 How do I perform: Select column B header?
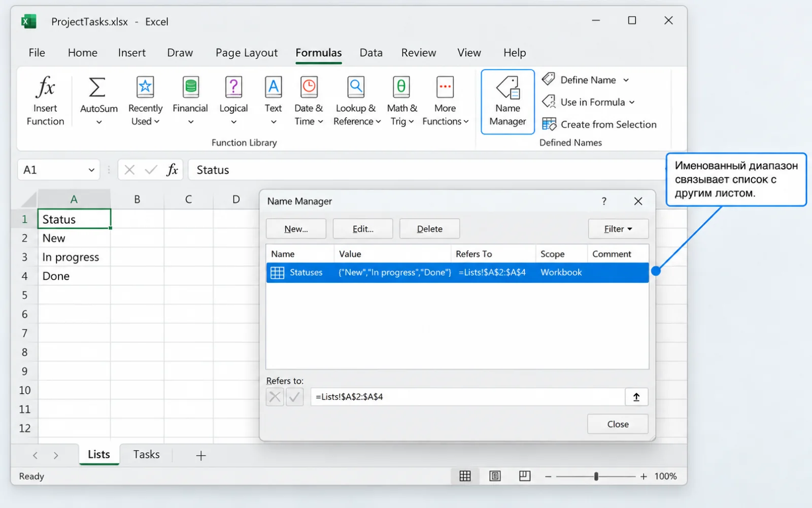tap(137, 199)
